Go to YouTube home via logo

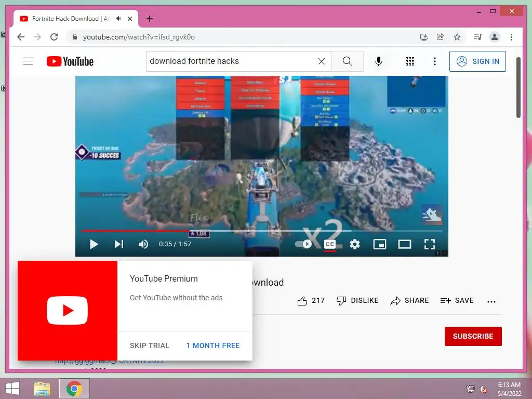click(x=70, y=61)
